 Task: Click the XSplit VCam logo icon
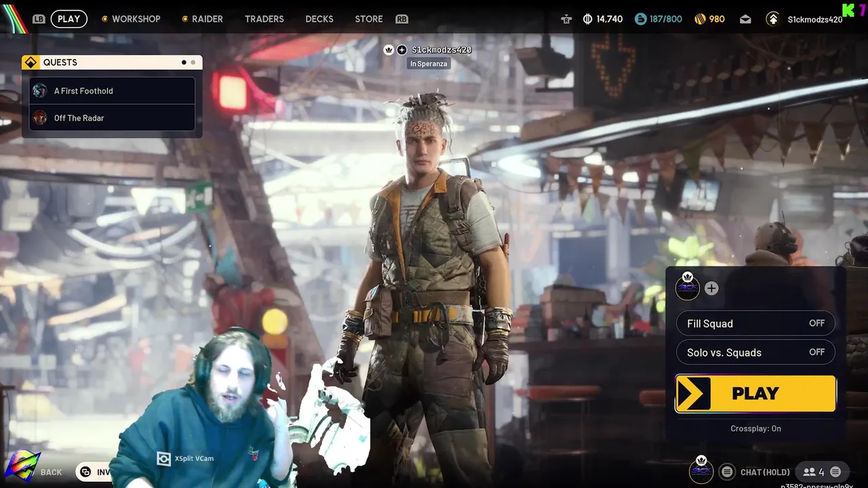coord(163,459)
